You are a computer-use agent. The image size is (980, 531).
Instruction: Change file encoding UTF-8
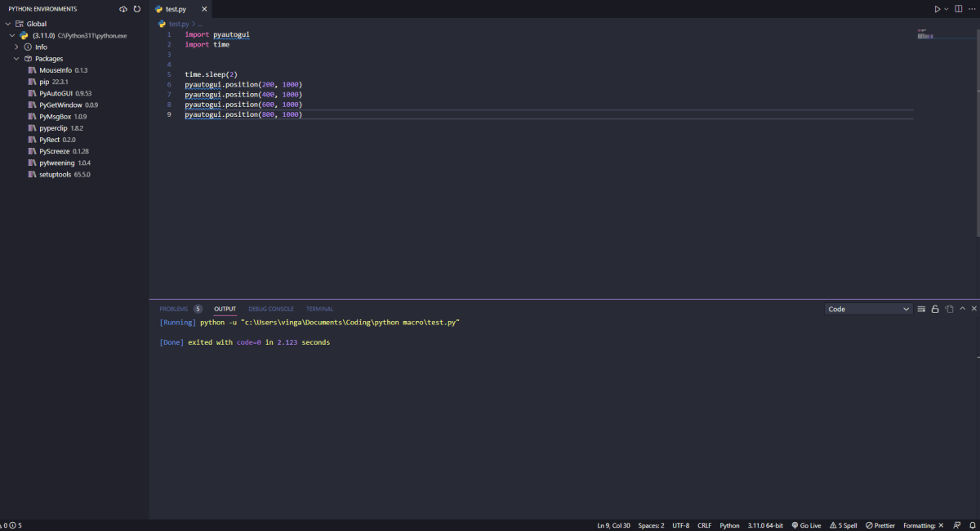[681, 525]
